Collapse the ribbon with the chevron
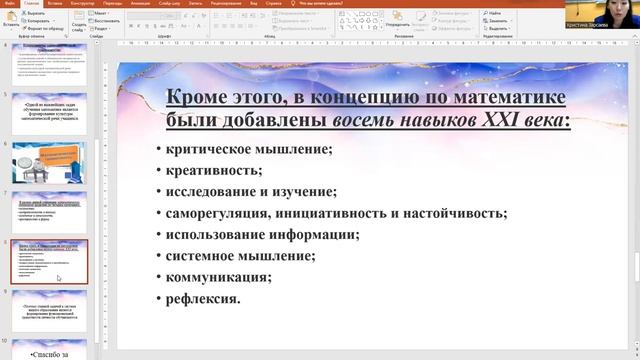The image size is (640, 360). tap(635, 36)
